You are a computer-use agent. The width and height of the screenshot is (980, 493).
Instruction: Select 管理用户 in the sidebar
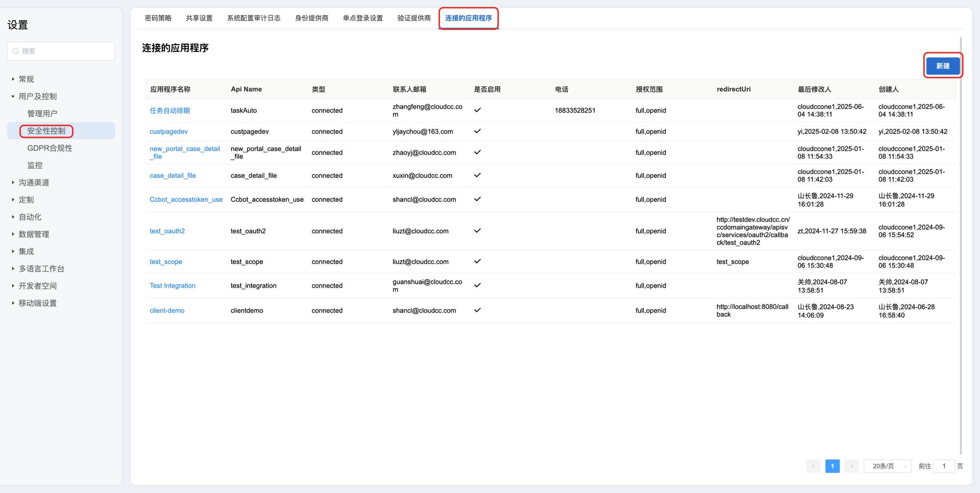tap(42, 114)
